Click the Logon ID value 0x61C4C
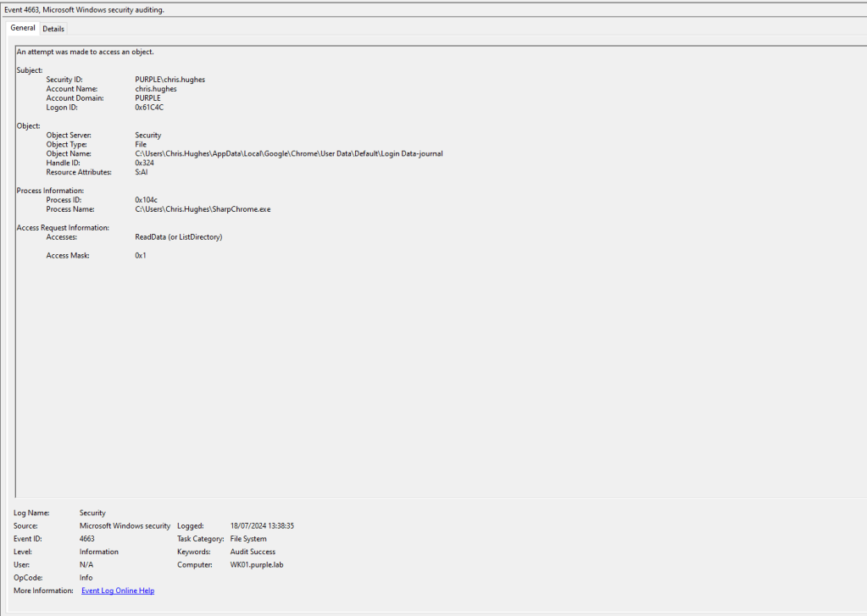This screenshot has width=867, height=616. click(150, 108)
